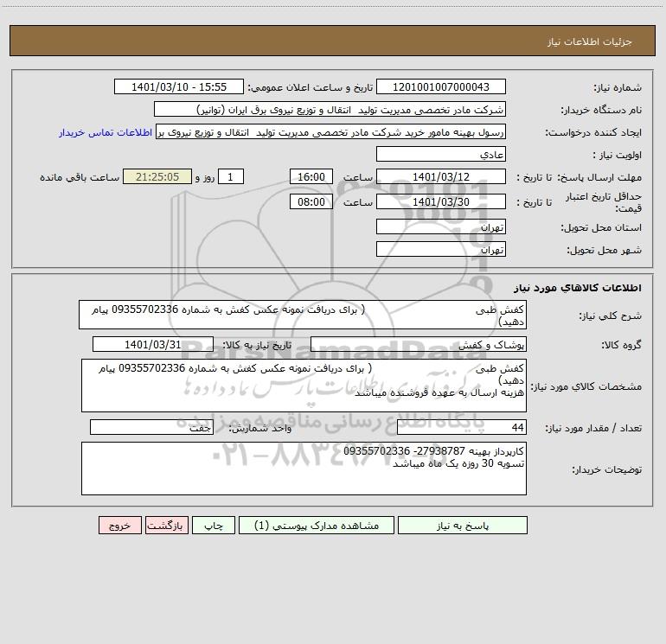The height and width of the screenshot is (644, 666).
Task: Click the ایجاد کننده درخواست field
Action: coord(331,131)
